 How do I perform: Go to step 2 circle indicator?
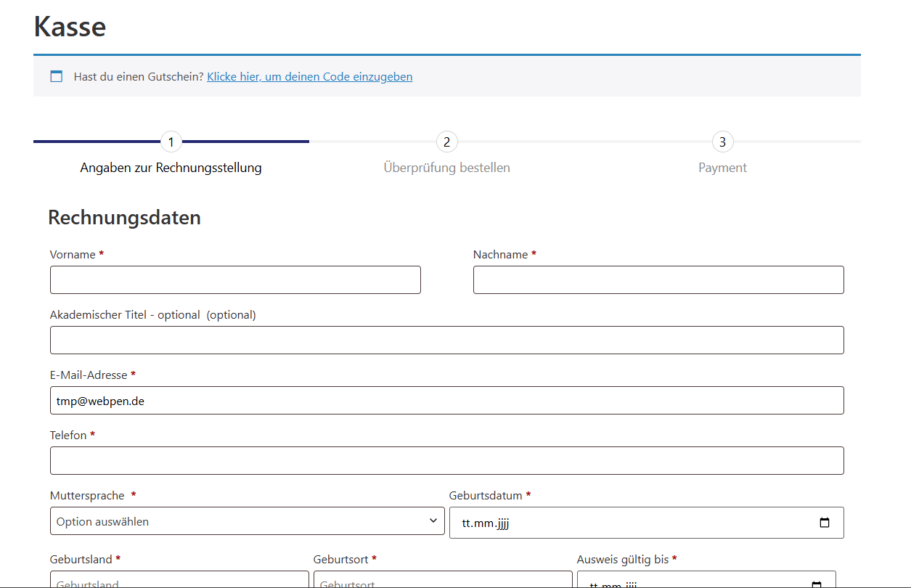click(447, 142)
